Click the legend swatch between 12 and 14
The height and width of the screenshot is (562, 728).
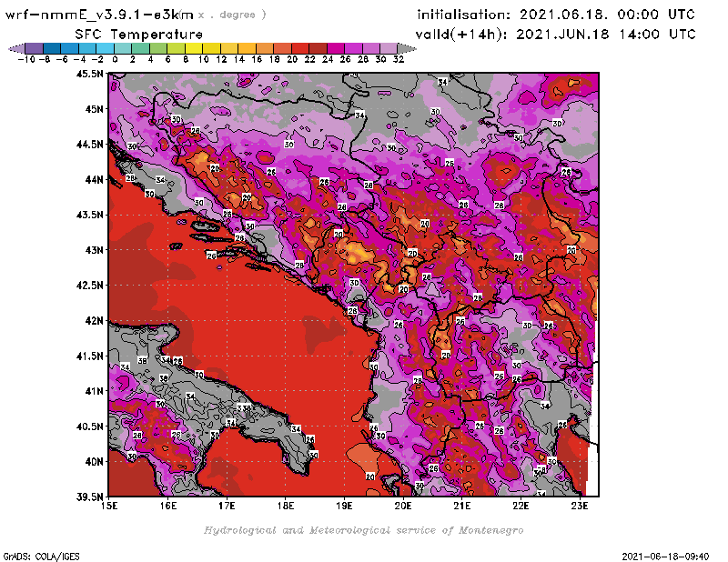(229, 48)
